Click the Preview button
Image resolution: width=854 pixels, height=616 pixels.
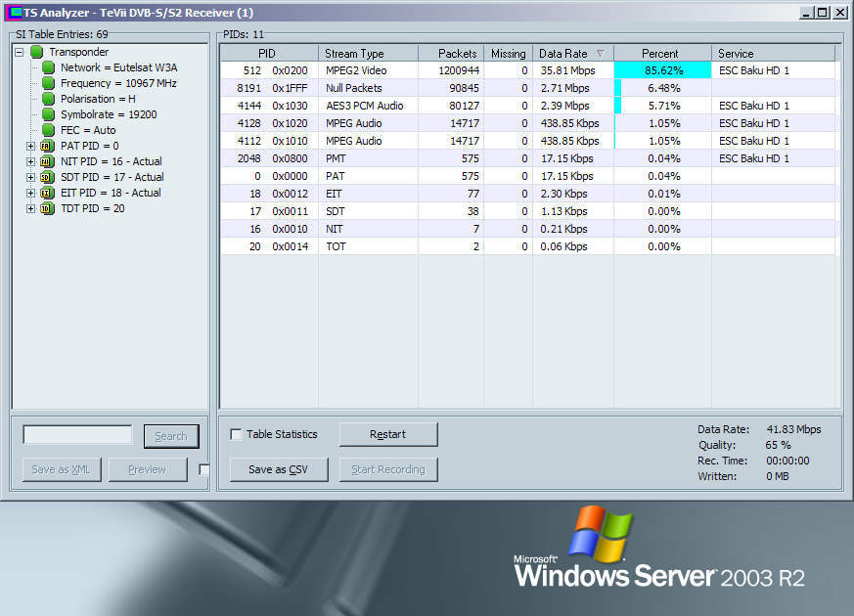tap(148, 469)
